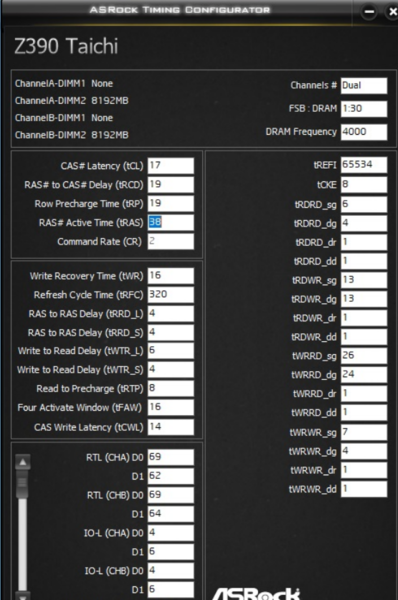Click the DRAM Frequency field
The height and width of the screenshot is (600, 398).
(x=364, y=132)
